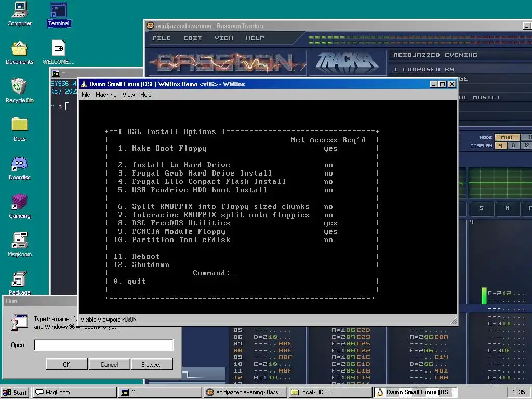The image size is (532, 399).
Task: Open the Package desktop icon
Action: (19, 283)
